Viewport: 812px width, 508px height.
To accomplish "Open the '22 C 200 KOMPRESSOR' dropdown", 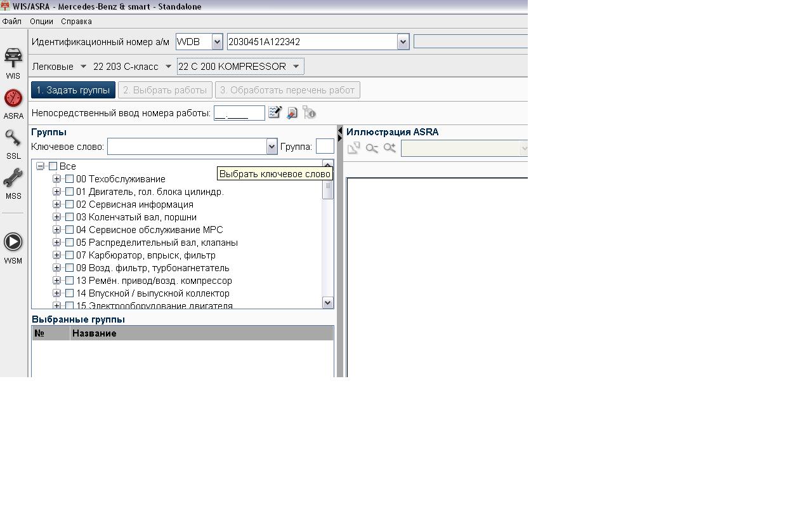I will [x=296, y=67].
